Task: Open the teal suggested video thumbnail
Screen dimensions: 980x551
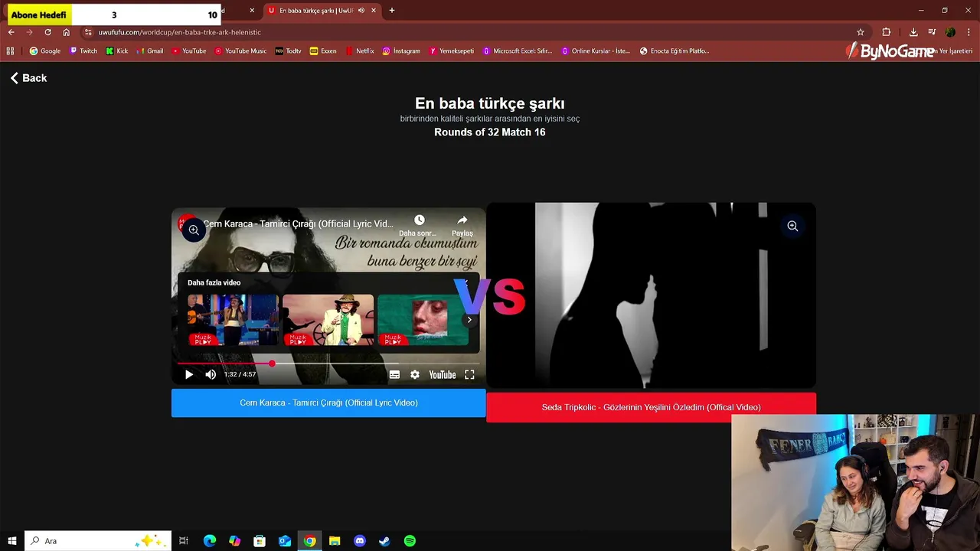Action: (x=423, y=320)
